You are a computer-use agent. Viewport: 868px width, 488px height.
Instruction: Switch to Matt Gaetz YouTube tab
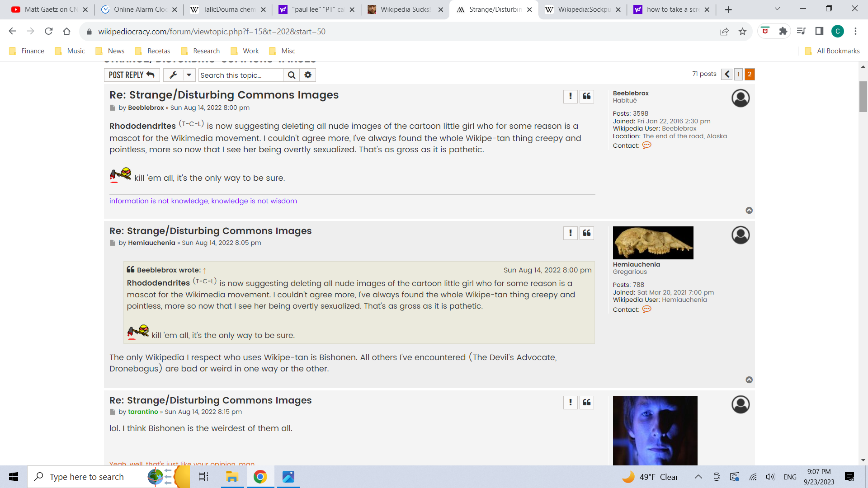pos(49,9)
